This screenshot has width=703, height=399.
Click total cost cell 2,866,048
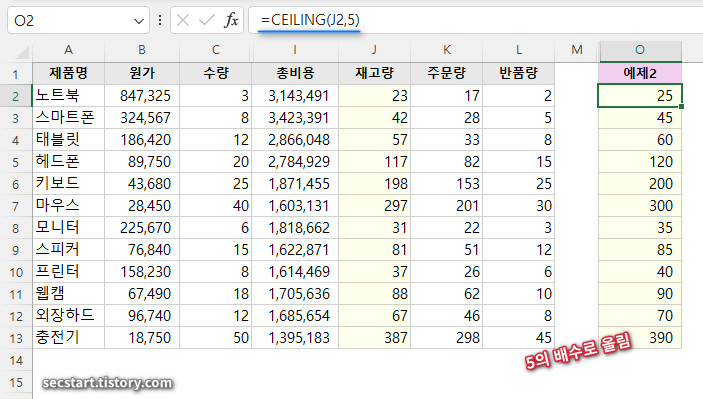coord(295,139)
